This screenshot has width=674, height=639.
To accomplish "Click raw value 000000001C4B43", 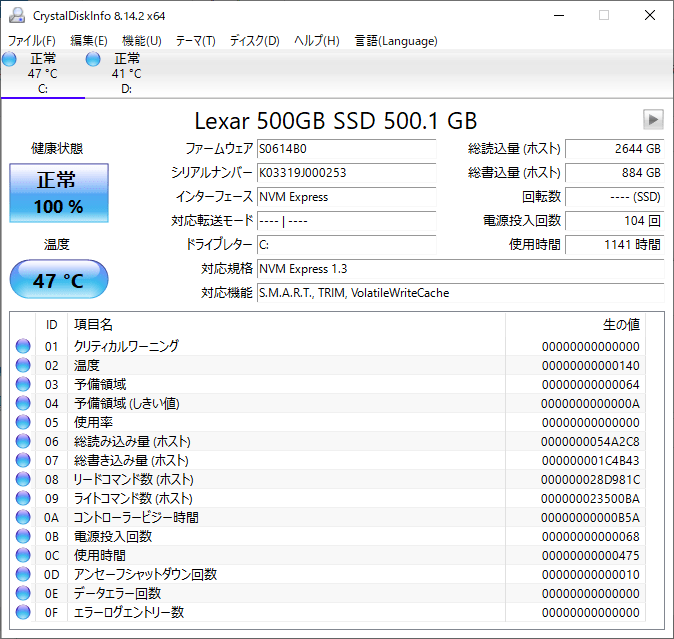I will 591,461.
